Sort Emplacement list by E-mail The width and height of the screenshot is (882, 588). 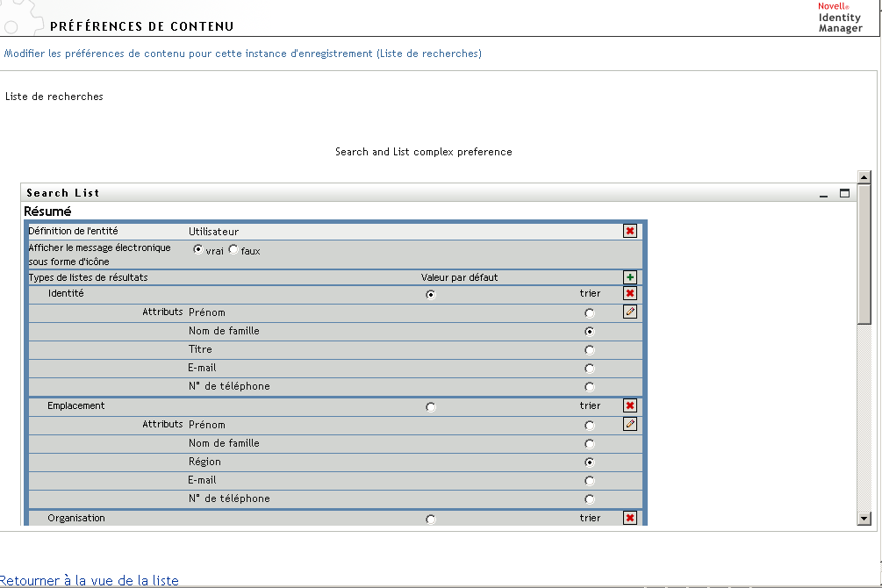coord(589,481)
